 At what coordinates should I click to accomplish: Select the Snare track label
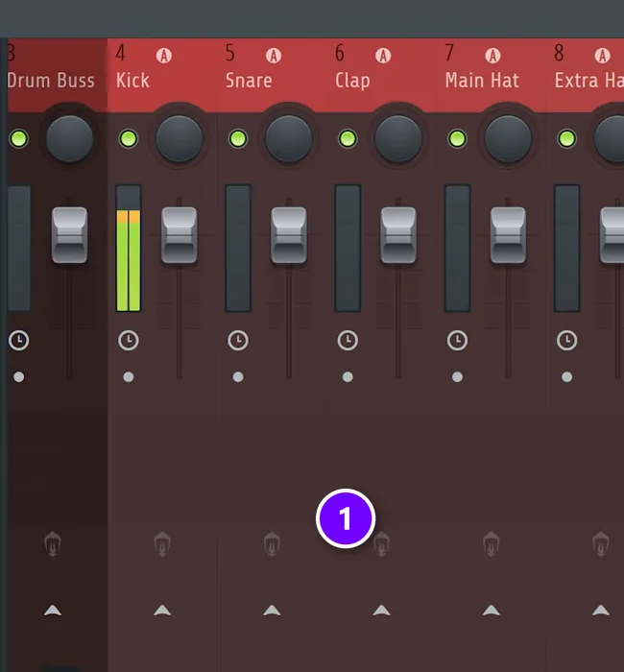tap(249, 81)
